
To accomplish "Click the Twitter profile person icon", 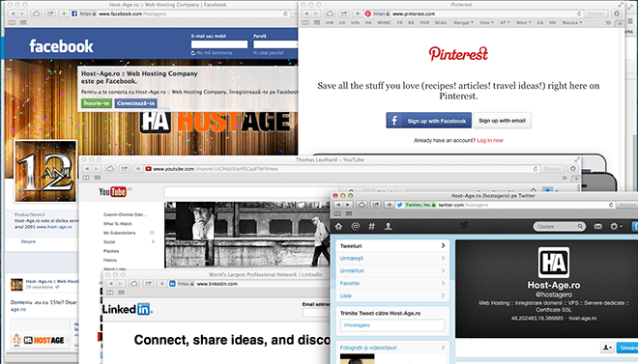I will pos(388,226).
